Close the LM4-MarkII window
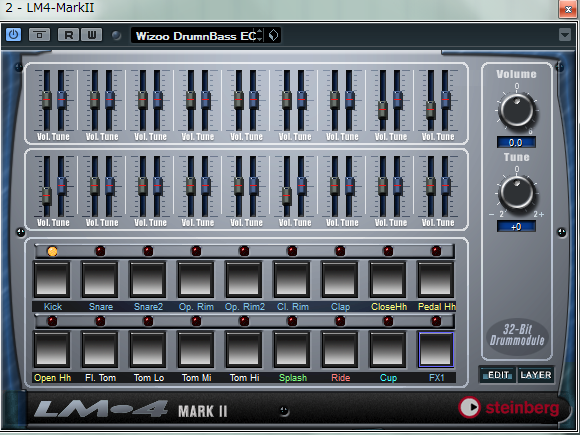 point(568,9)
